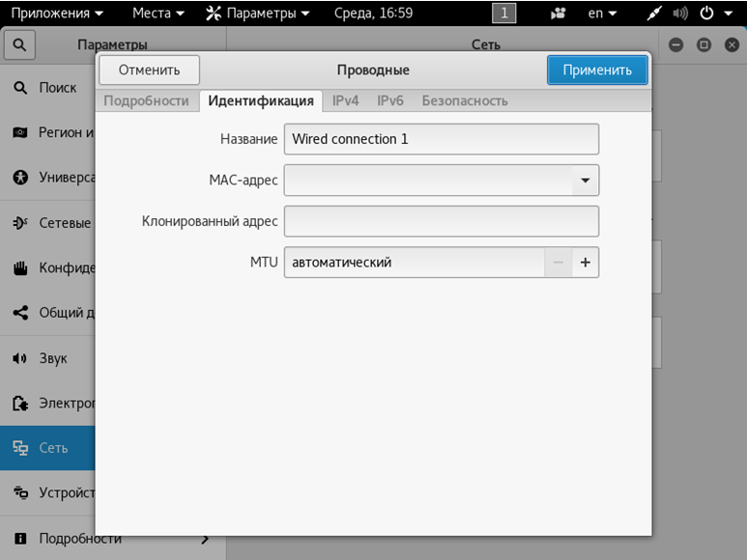747x560 pixels.
Task: Click the clock Среда, 16:59
Action: pyautogui.click(x=373, y=14)
